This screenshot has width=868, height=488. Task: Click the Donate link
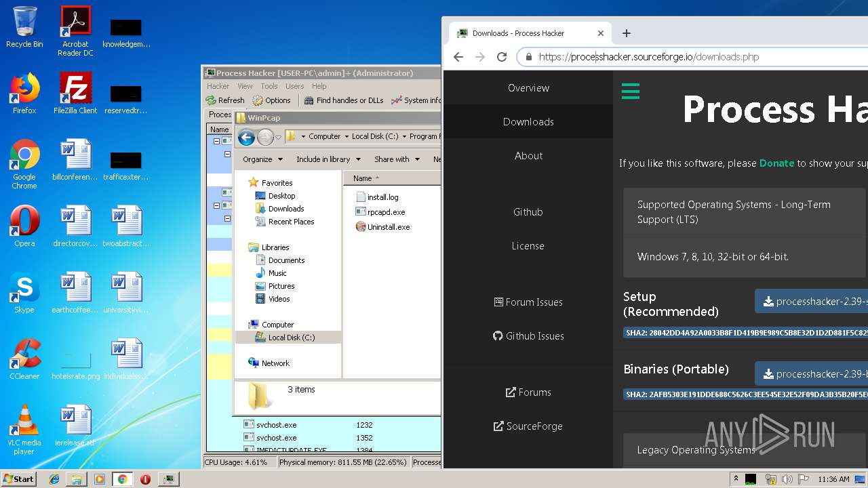(776, 163)
